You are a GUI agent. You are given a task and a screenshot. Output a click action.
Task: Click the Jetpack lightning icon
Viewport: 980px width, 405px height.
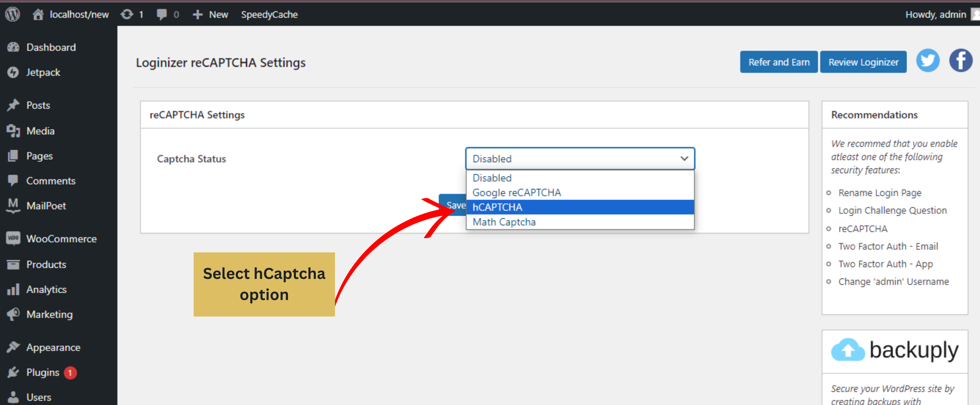tap(13, 72)
